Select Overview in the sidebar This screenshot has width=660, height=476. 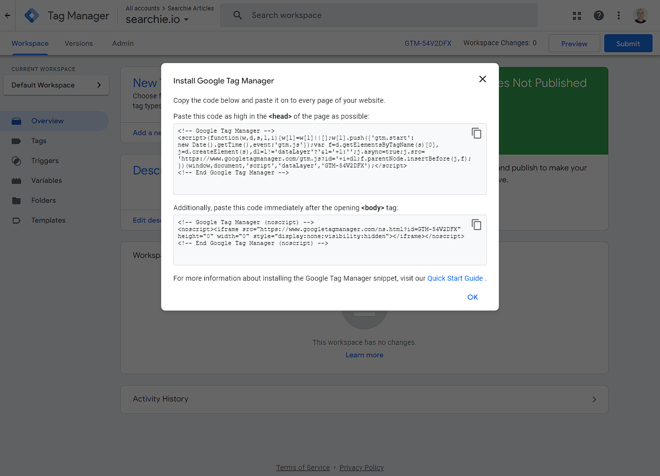tap(54, 121)
